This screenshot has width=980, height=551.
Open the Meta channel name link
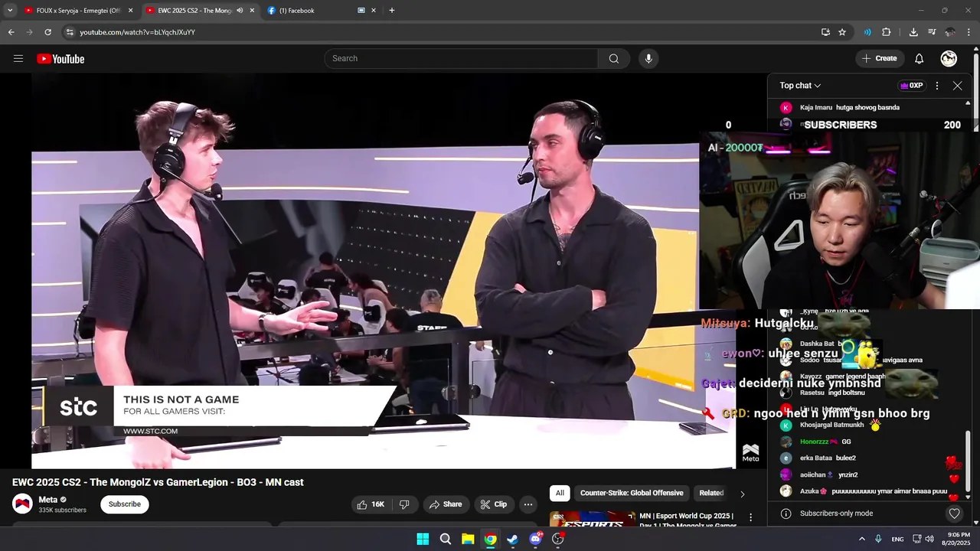click(48, 500)
